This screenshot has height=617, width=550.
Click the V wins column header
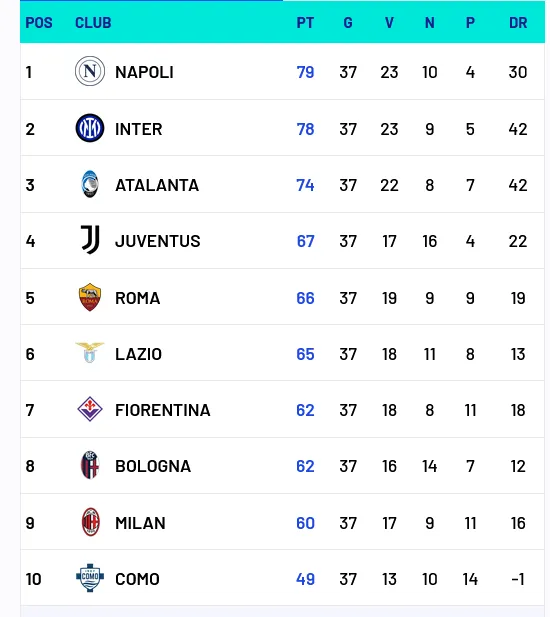tap(389, 23)
